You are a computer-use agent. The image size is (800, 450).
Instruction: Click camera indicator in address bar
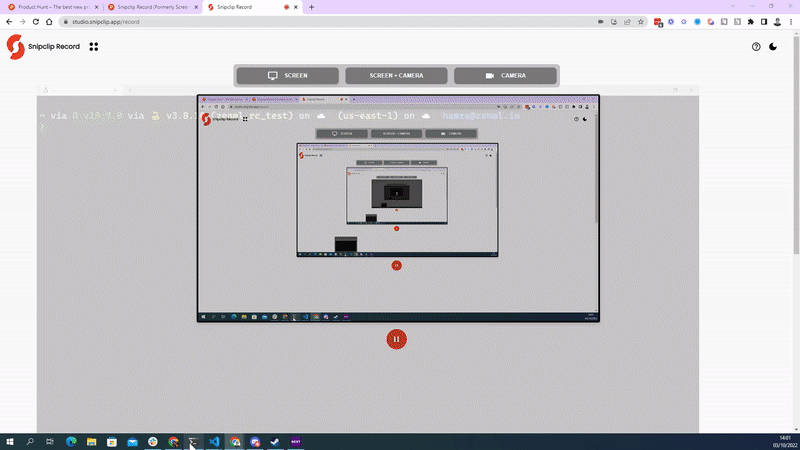coord(601,22)
